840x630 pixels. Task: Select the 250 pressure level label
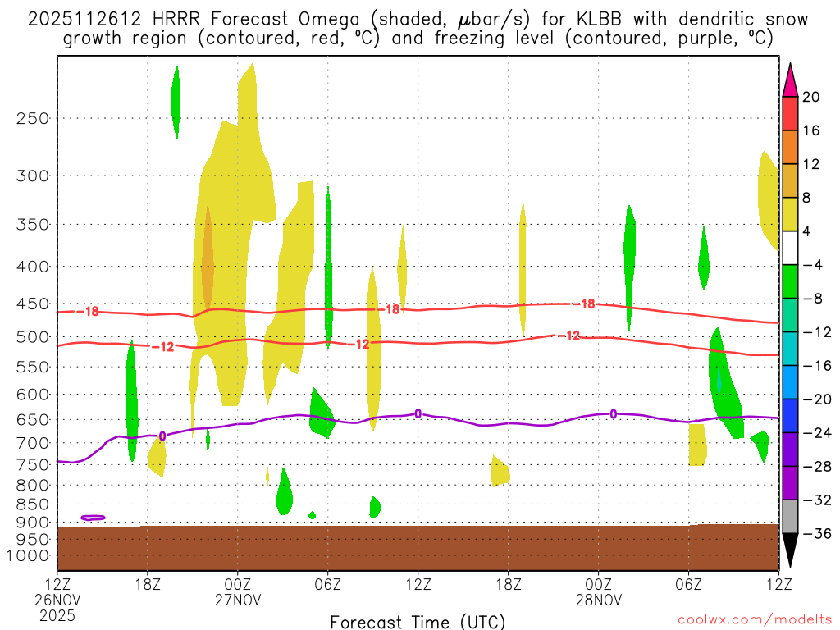[33, 118]
